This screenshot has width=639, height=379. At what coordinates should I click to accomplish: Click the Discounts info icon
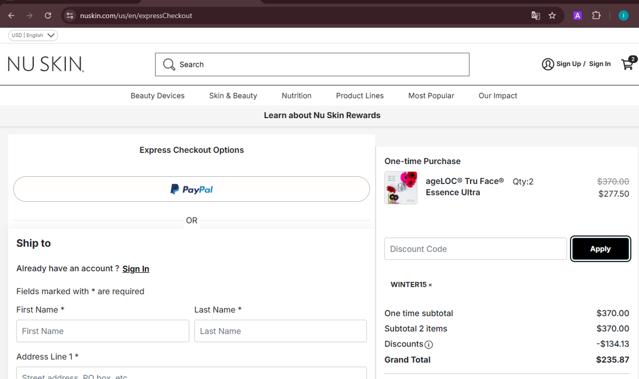click(x=429, y=345)
